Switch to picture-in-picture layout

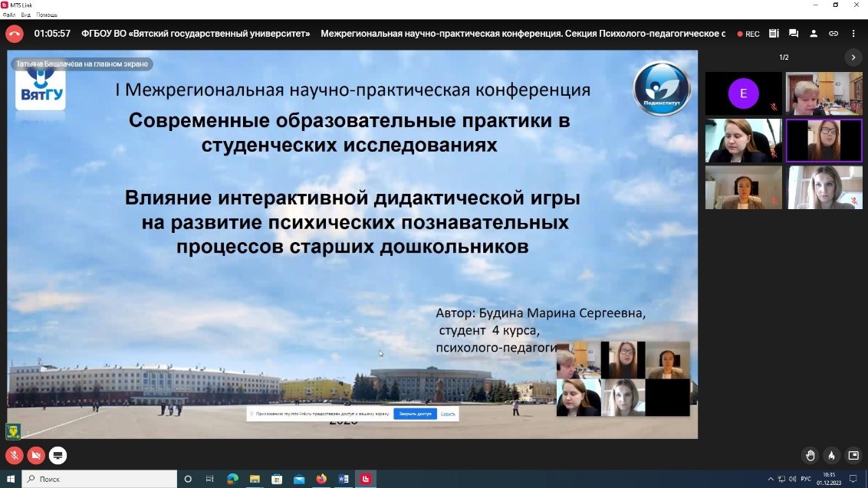click(x=853, y=456)
